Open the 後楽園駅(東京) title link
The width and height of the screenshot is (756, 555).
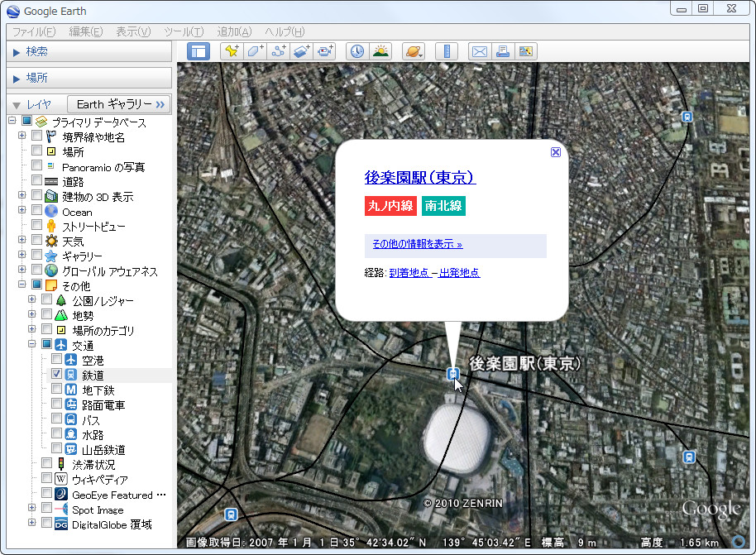pos(420,178)
